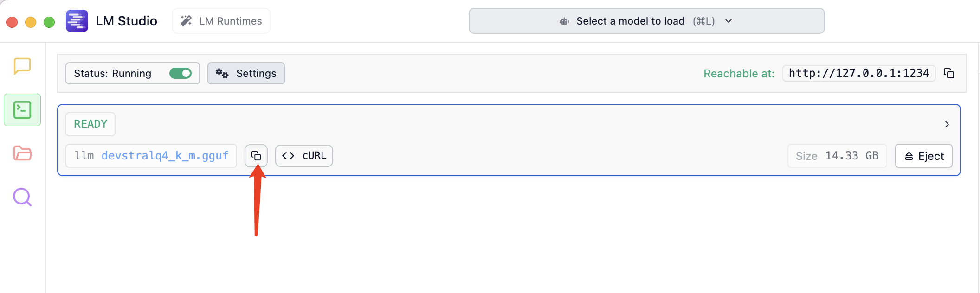Click the devstralq4_k_m.gguf model name
980x293 pixels.
(165, 156)
